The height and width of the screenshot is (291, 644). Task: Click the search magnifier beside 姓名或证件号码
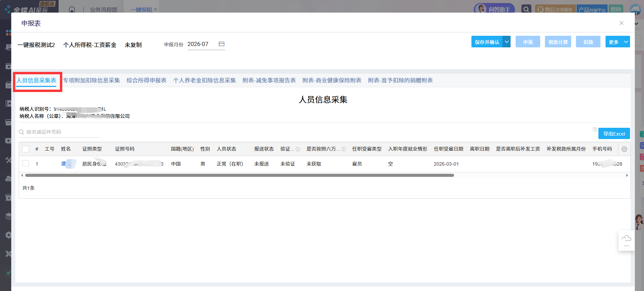coord(21,132)
